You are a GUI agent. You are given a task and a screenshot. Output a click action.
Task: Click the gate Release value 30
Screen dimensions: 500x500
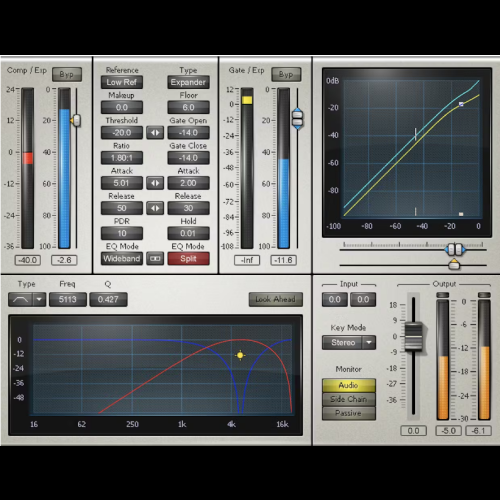pos(188,208)
